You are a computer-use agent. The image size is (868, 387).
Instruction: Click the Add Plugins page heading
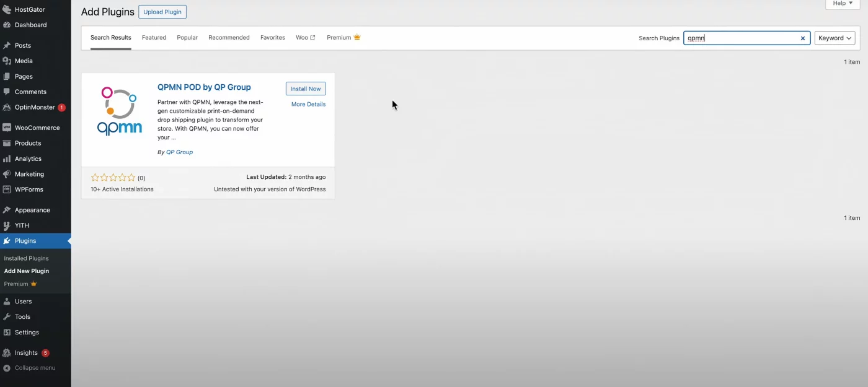[108, 12]
